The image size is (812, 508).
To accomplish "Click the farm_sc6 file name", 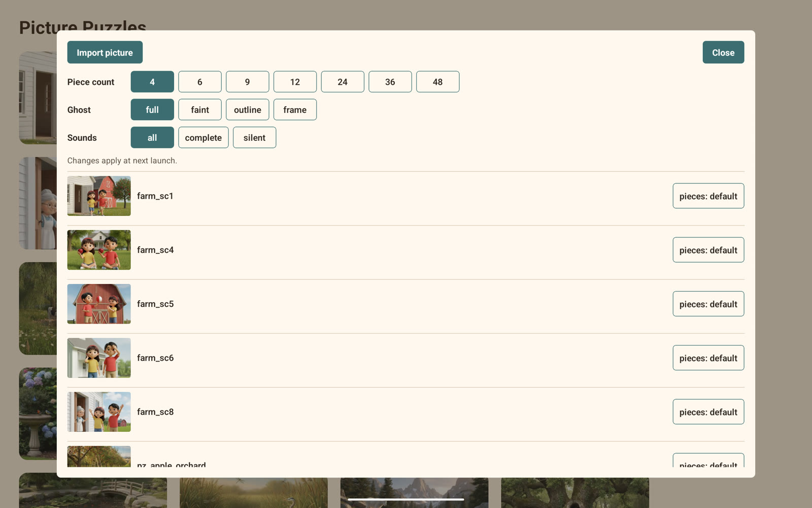I will tap(155, 358).
